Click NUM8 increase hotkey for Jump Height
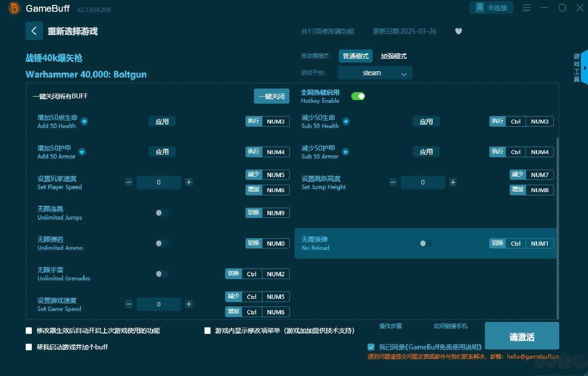The width and height of the screenshot is (588, 376). [x=531, y=190]
